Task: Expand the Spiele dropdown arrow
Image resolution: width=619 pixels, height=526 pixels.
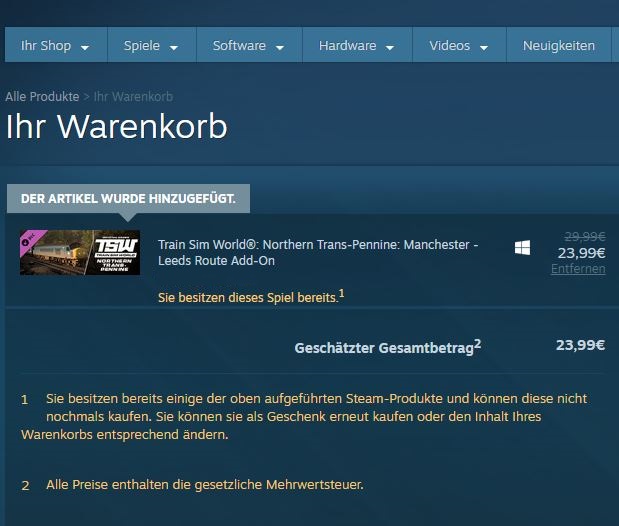Action: pos(173,48)
